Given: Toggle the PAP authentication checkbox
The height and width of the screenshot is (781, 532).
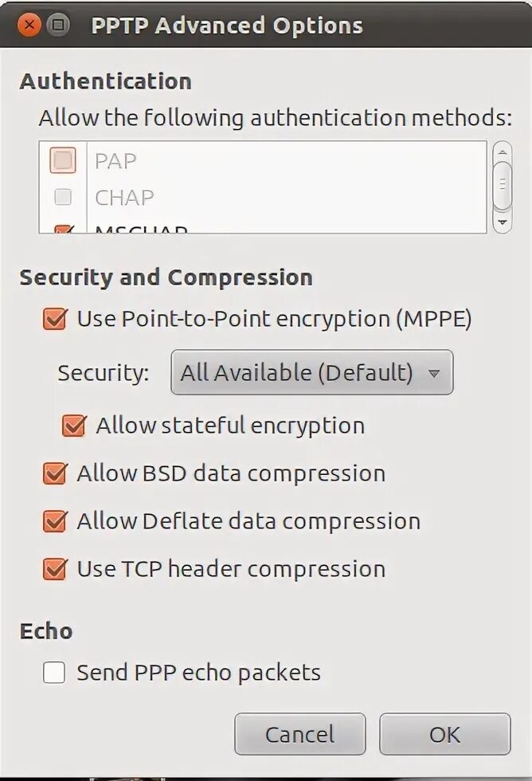Looking at the screenshot, I should tap(63, 161).
